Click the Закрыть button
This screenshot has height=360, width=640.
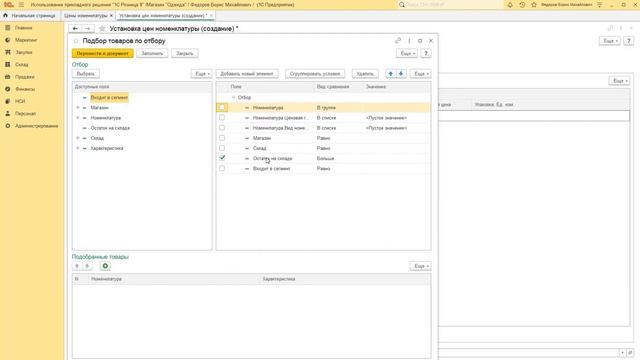click(x=185, y=53)
